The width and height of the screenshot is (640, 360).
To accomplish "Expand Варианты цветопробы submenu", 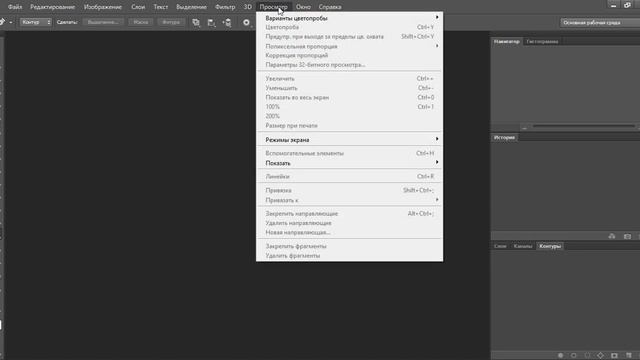I will [x=349, y=18].
